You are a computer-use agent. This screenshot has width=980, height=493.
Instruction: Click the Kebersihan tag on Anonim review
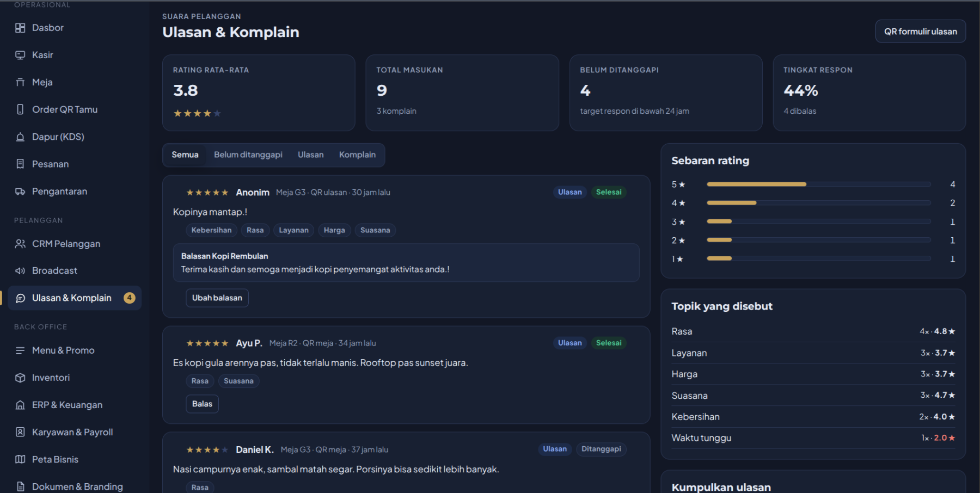[211, 230]
